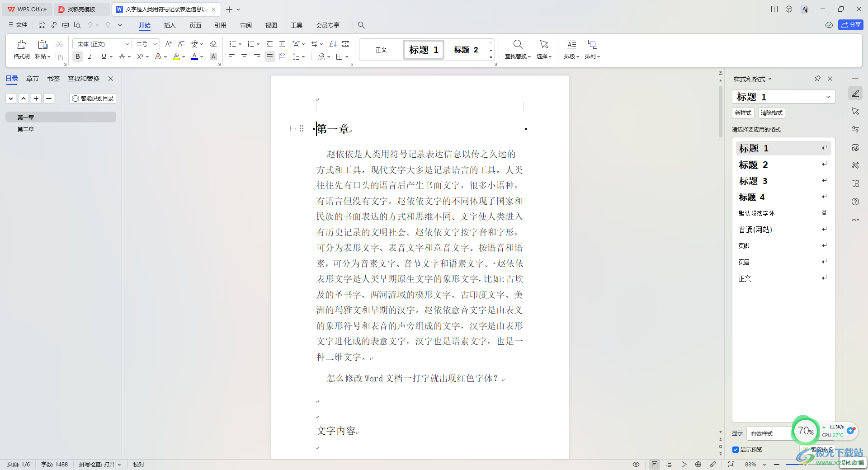Open the Find and Replace (查找替换) magnifier tool

tap(518, 49)
